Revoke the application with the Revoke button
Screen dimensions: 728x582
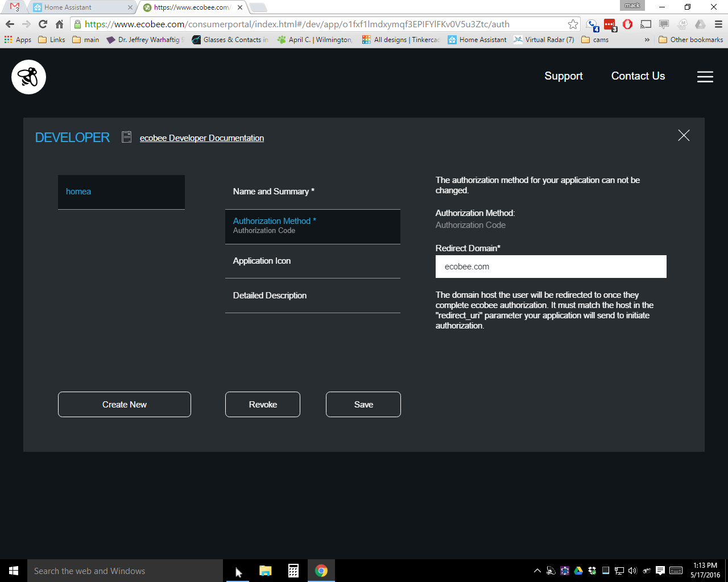click(263, 404)
